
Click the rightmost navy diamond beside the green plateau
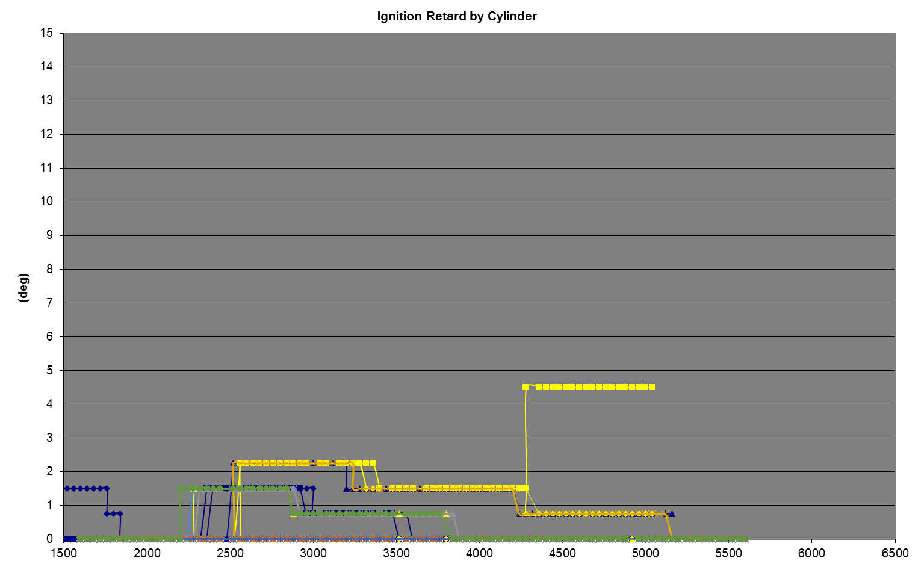(313, 488)
